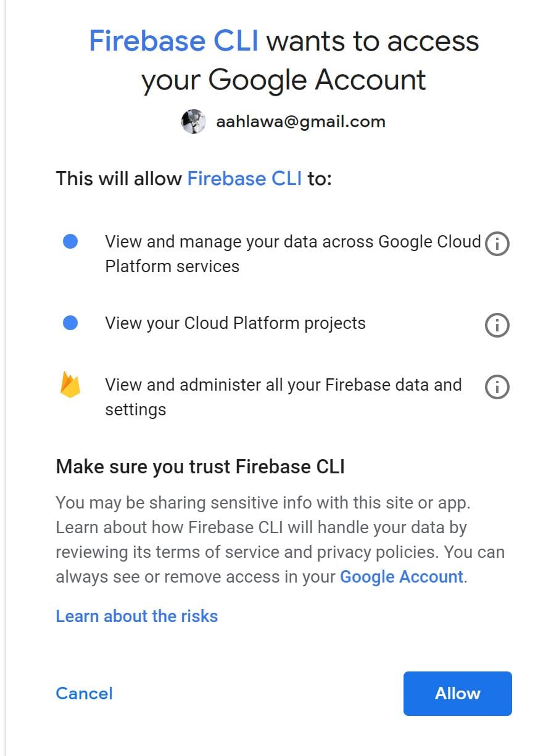Image resolution: width=559 pixels, height=756 pixels.
Task: Open the Learn about the risks link
Action: coord(136,616)
